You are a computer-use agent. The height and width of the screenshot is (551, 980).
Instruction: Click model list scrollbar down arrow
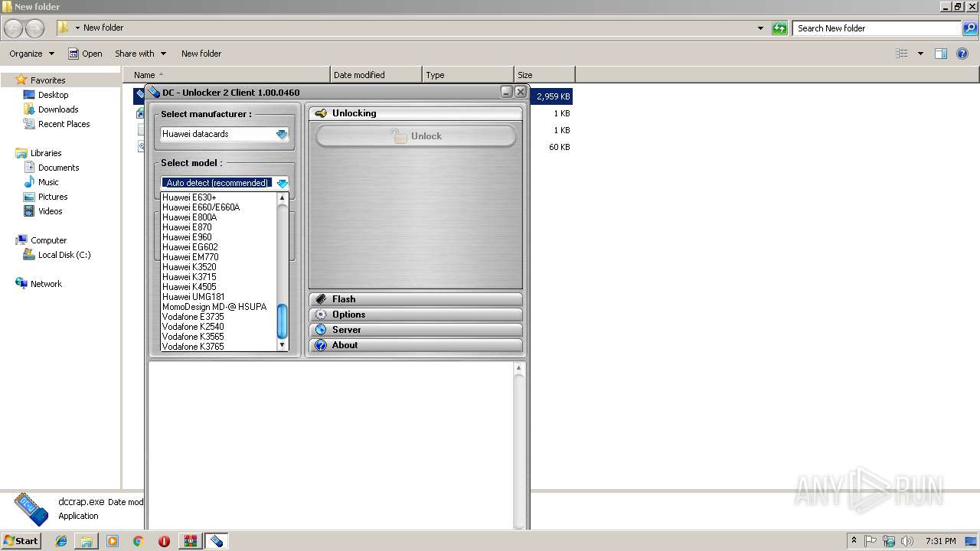pos(282,345)
